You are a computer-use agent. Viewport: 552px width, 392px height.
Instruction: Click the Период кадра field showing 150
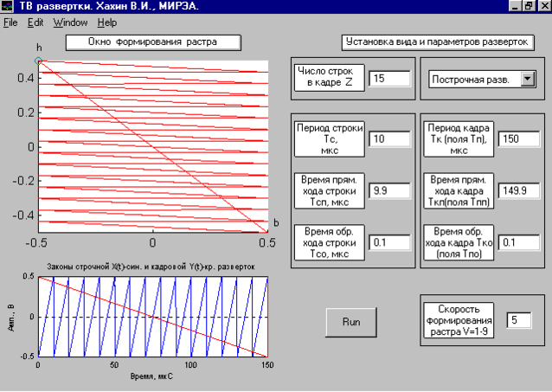(x=519, y=138)
